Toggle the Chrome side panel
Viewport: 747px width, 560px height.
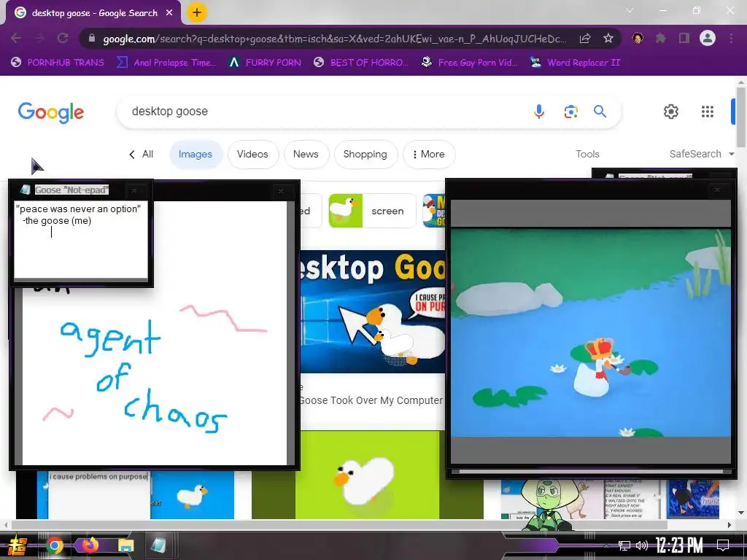click(x=684, y=38)
